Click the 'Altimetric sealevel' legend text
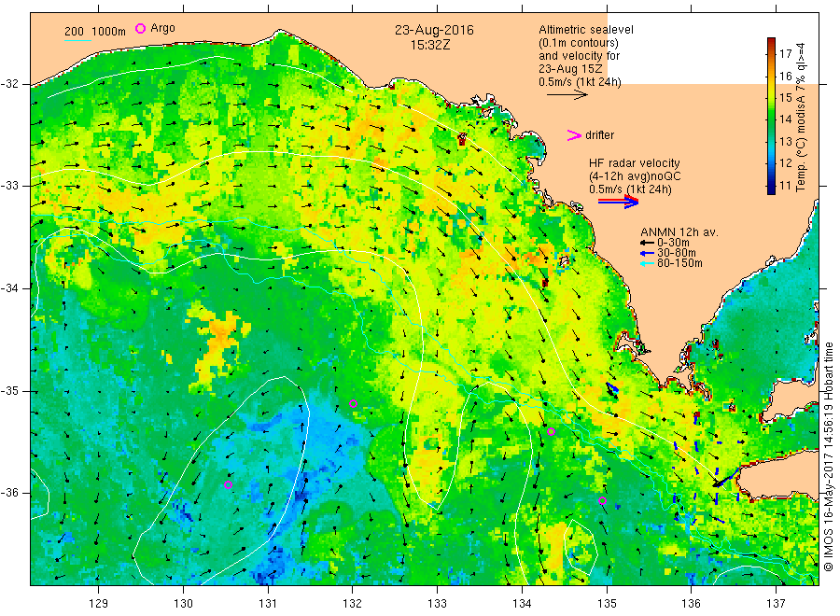Screen dimensions: 840x616 pos(585,30)
